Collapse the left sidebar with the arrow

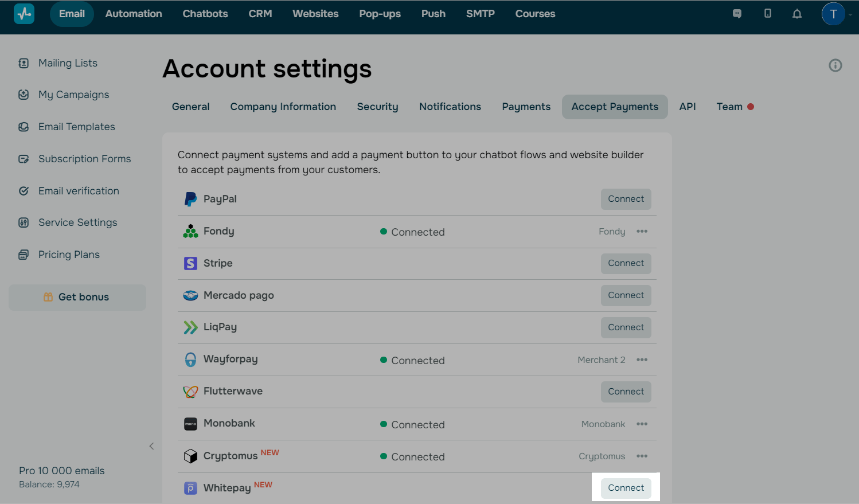151,446
